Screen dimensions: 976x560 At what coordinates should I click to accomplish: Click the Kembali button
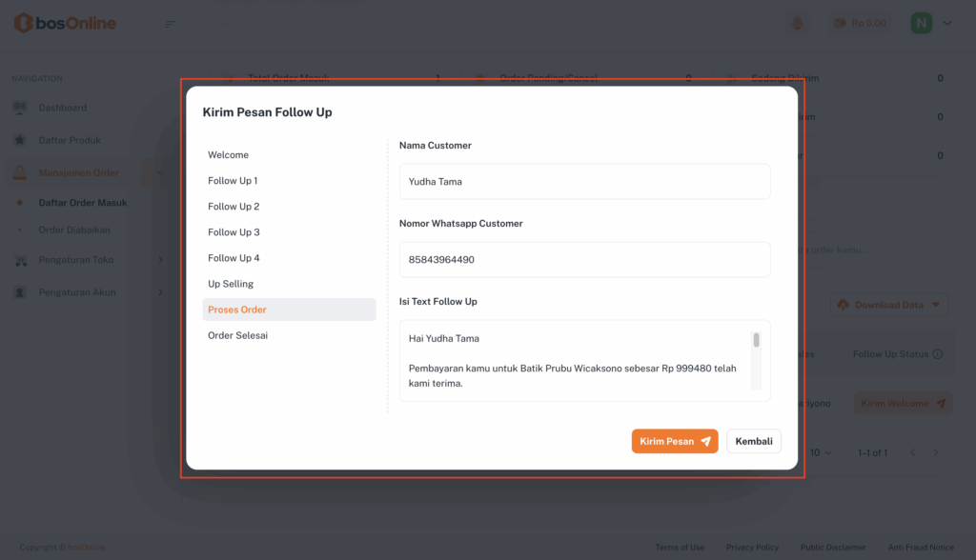point(754,441)
